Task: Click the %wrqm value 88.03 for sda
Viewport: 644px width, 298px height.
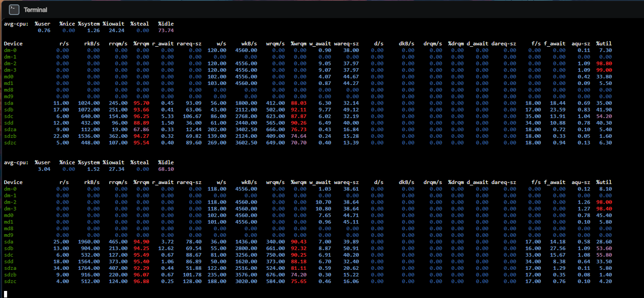Action: [298, 103]
